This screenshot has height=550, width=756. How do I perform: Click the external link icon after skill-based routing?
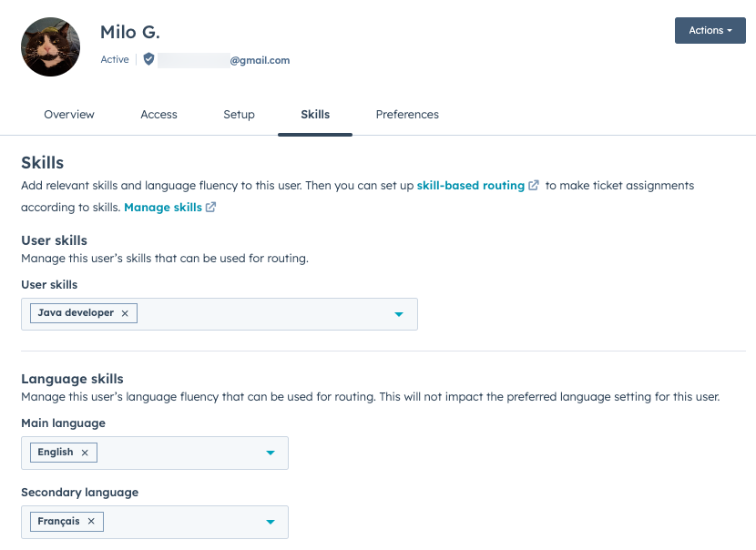click(534, 186)
